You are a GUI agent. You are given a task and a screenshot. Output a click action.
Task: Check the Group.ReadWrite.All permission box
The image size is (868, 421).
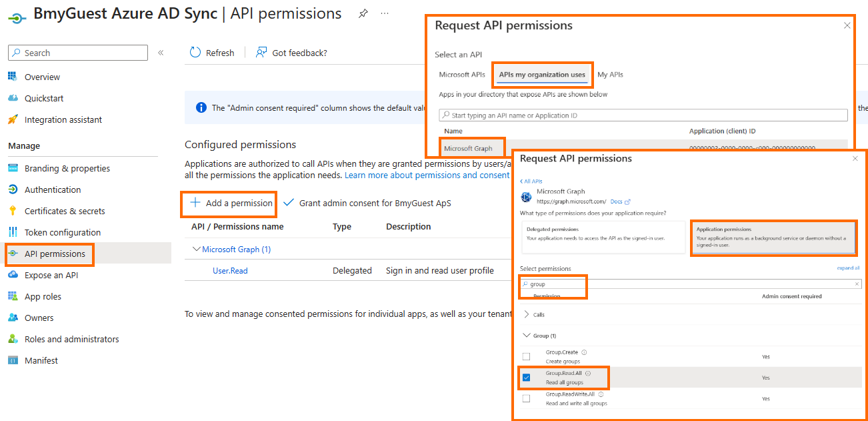pyautogui.click(x=526, y=398)
